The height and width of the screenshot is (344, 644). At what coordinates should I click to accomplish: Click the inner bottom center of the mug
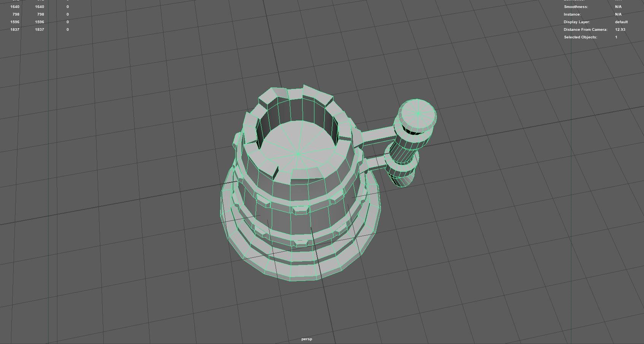[298, 154]
